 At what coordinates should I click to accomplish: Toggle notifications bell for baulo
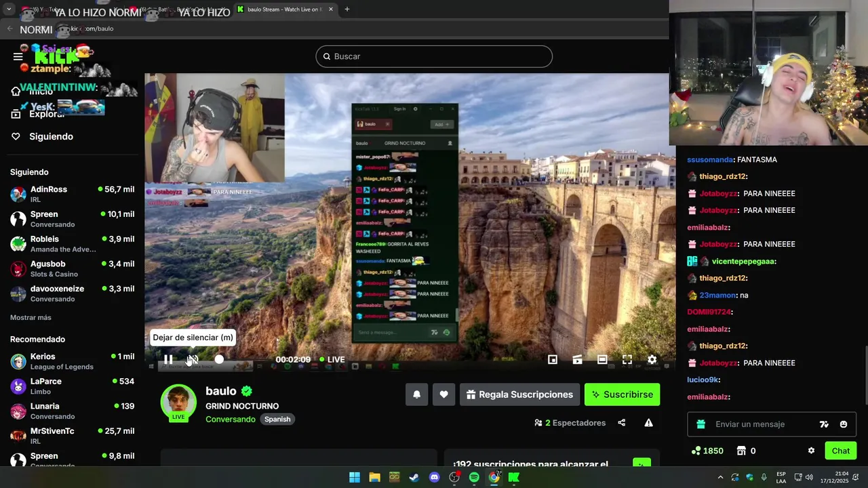pos(417,394)
